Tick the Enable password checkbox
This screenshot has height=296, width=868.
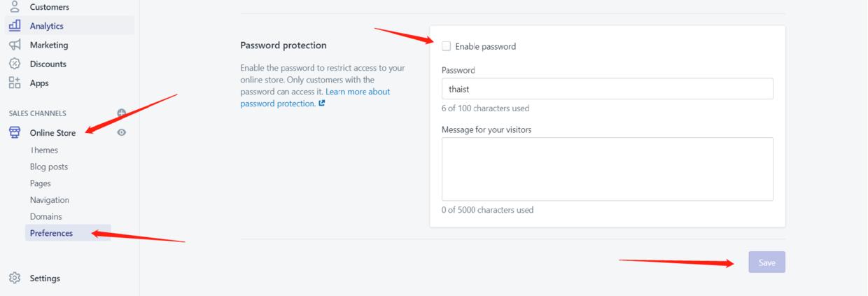coord(447,46)
